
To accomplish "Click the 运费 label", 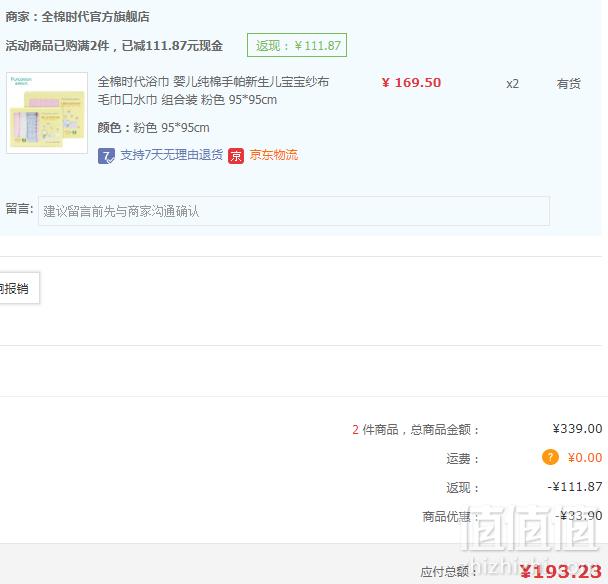I will (x=463, y=459).
